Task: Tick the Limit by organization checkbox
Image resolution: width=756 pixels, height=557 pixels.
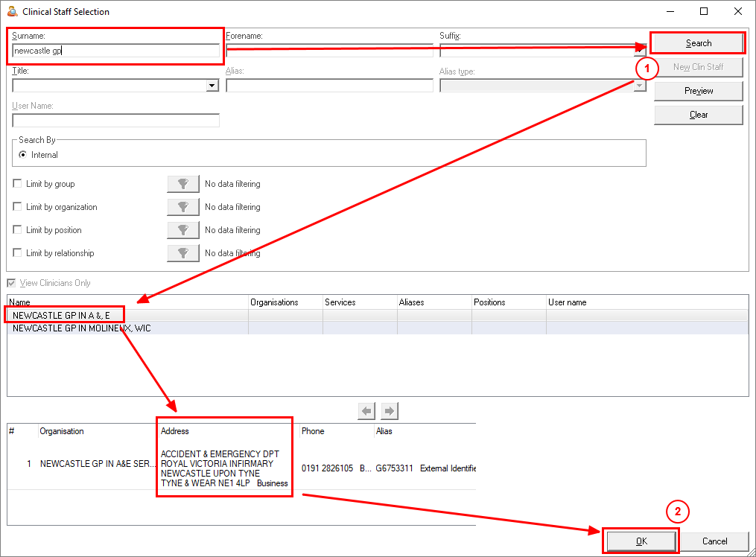Action: point(18,207)
